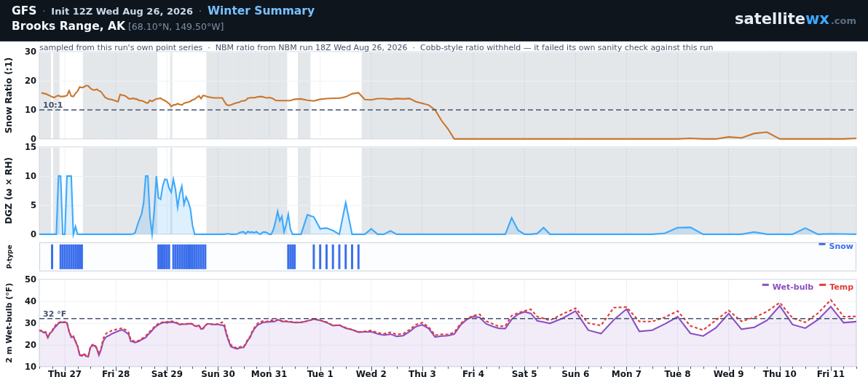
Task: Click the 'Thu 10' date tick
Action: tap(779, 373)
